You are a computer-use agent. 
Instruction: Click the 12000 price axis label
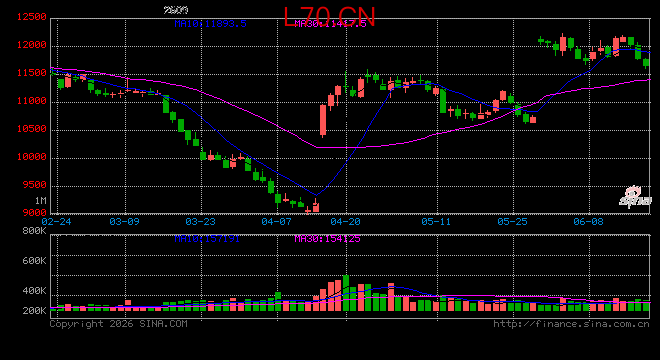tap(32, 45)
